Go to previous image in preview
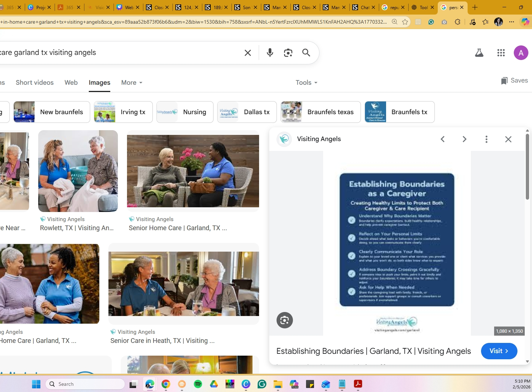 point(442,139)
